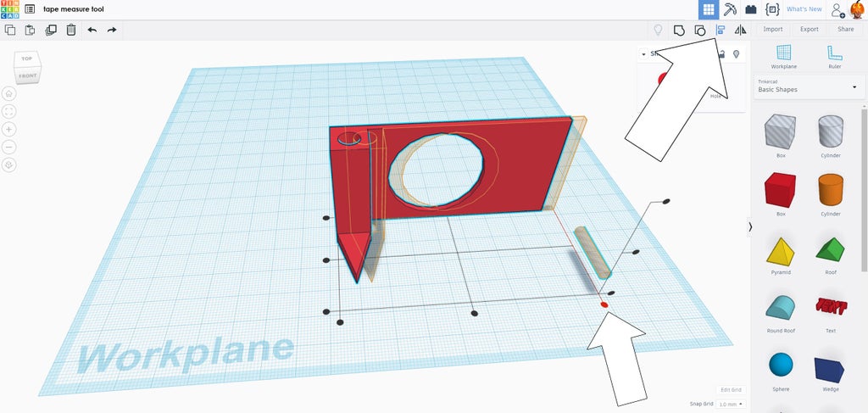Image resolution: width=868 pixels, height=413 pixels.
Task: Toggle Show All lightbulb in the toolbar
Action: point(658,30)
